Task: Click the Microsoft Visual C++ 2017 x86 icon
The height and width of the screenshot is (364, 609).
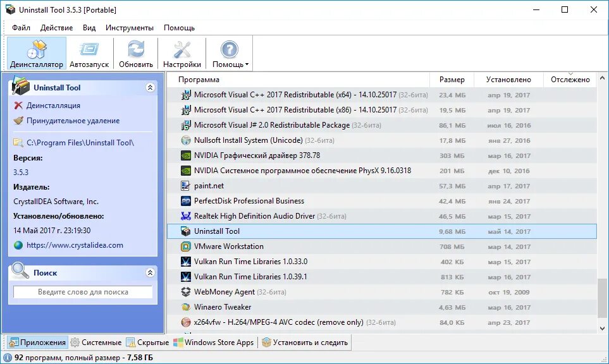Action: click(x=186, y=110)
